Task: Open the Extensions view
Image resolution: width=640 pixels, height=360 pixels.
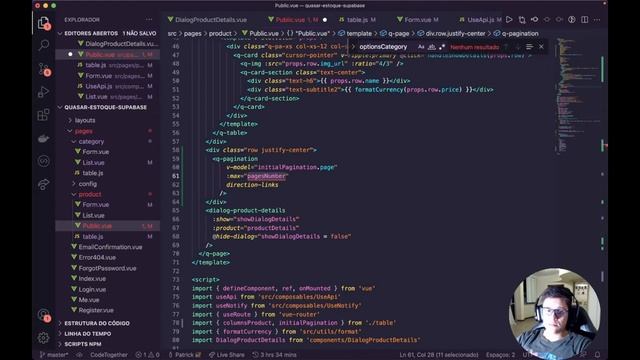Action: coord(43,115)
